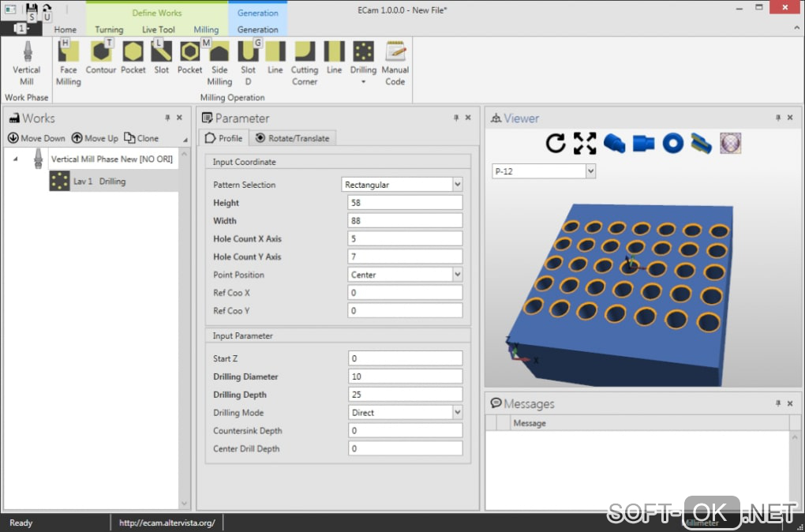Select the Line operation beside Drilling

(x=334, y=58)
